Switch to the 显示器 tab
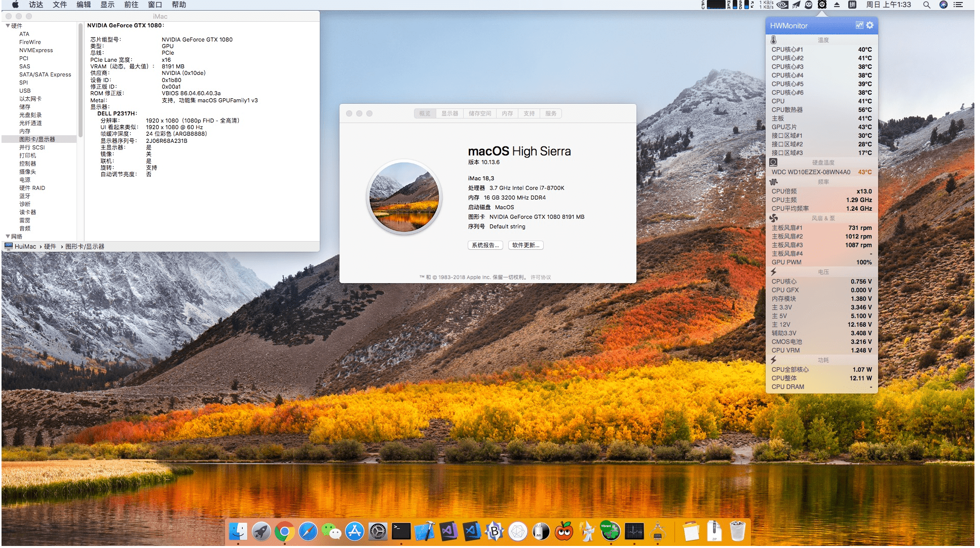Viewport: 980px width, 548px height. 449,113
